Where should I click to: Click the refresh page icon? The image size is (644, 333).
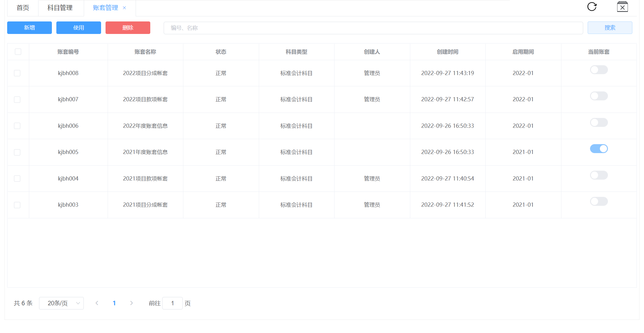592,7
